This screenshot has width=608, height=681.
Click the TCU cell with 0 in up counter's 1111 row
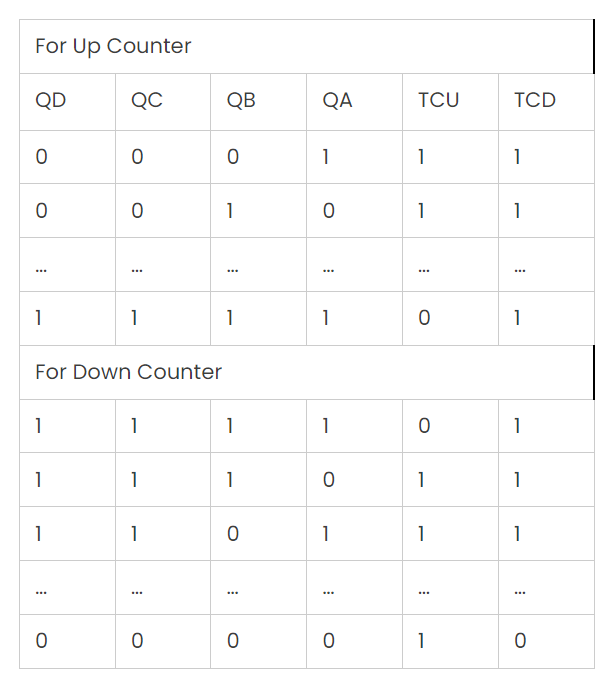pos(450,318)
